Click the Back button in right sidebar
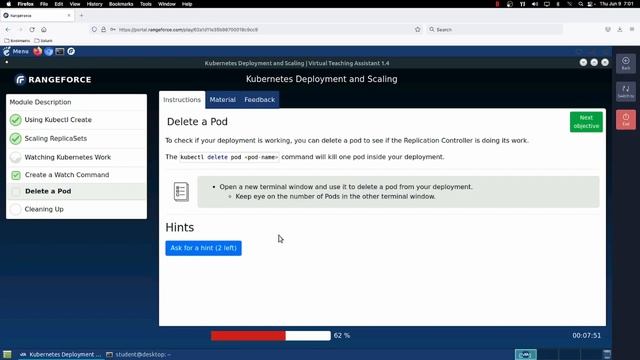 pos(626,64)
